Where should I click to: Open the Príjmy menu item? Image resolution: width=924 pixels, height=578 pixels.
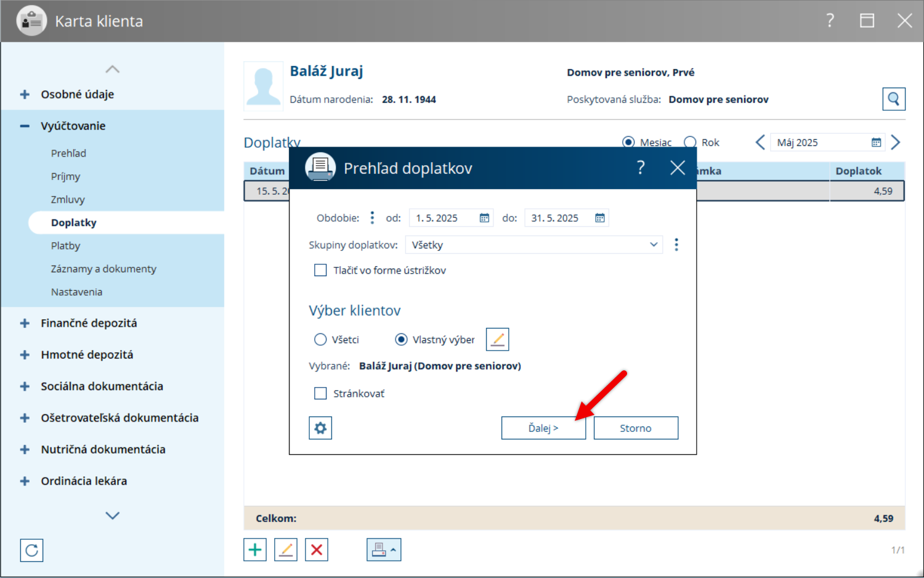point(65,176)
